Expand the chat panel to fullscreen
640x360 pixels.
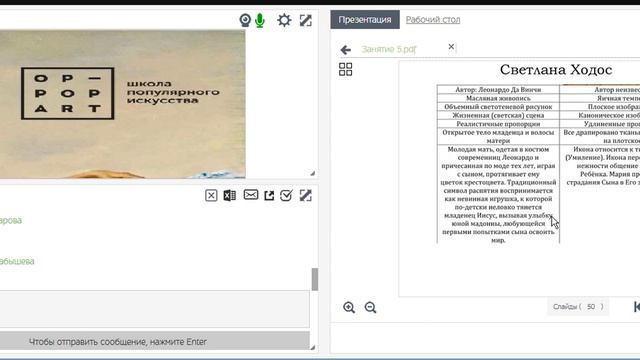point(306,196)
